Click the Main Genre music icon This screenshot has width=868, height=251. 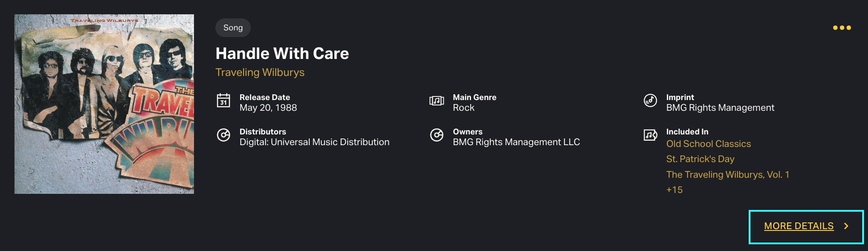(x=436, y=100)
